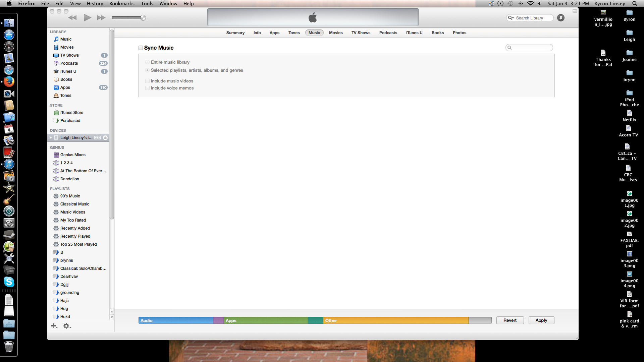Toggle Include voice memos checkbox
Viewport: 644px width, 362px height.
(x=147, y=88)
